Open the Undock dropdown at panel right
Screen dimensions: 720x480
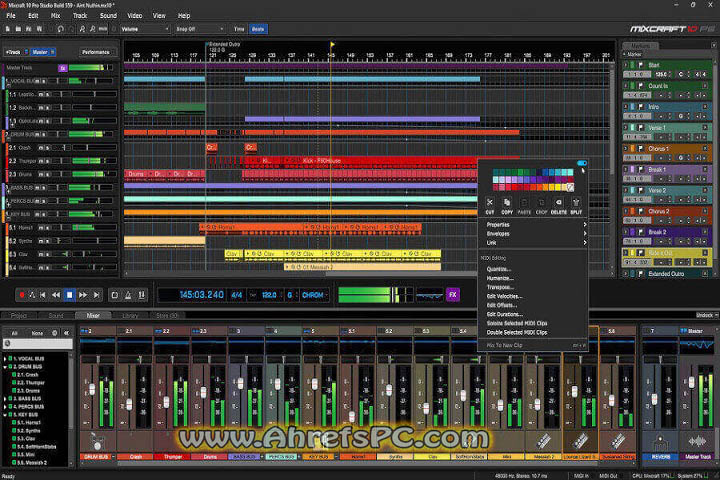[x=706, y=315]
